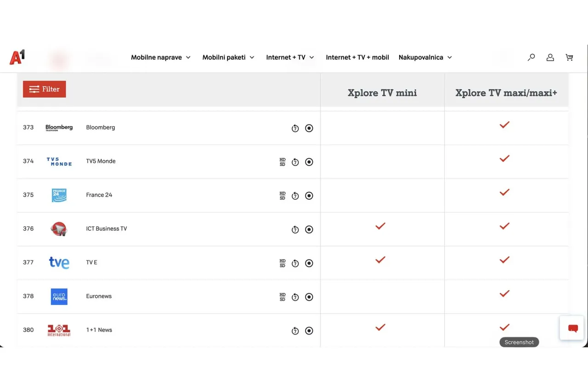Open the Internet + TV + mobil page
The height and width of the screenshot is (392, 588).
357,57
